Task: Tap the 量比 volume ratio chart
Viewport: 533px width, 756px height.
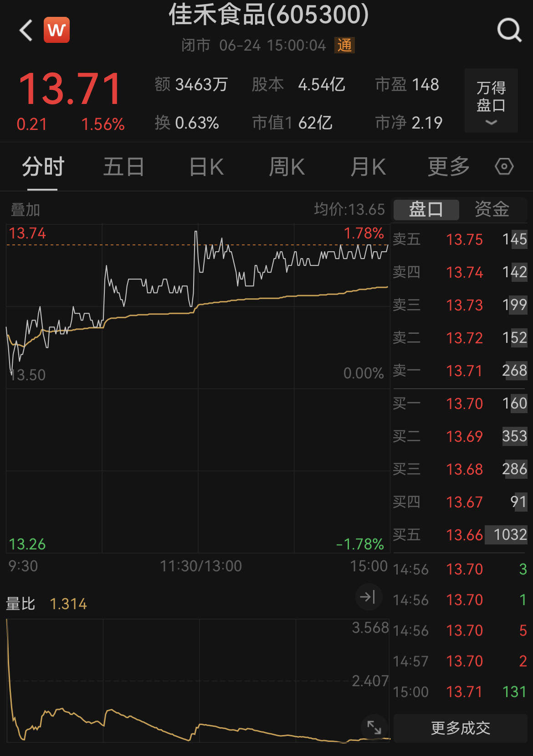Action: click(x=198, y=680)
